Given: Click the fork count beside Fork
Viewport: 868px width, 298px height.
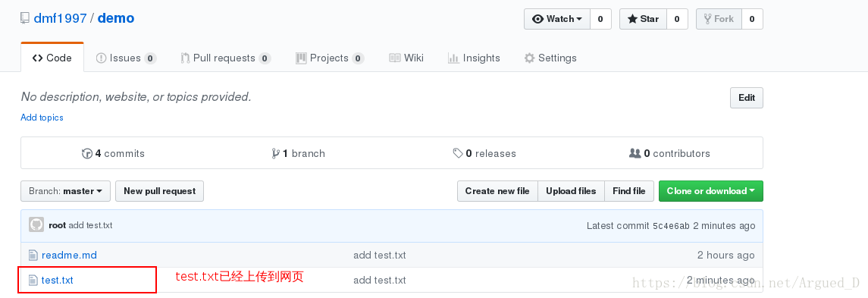Looking at the screenshot, I should click(752, 19).
